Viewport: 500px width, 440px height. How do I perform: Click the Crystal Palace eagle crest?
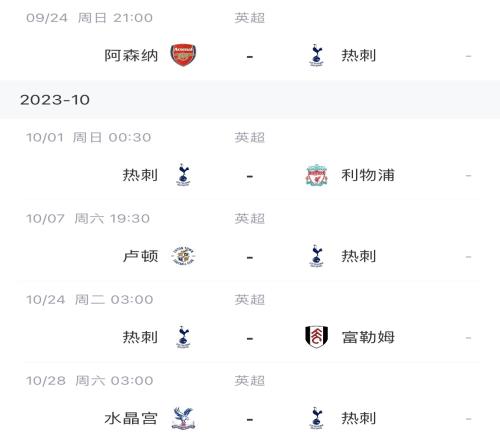click(183, 418)
